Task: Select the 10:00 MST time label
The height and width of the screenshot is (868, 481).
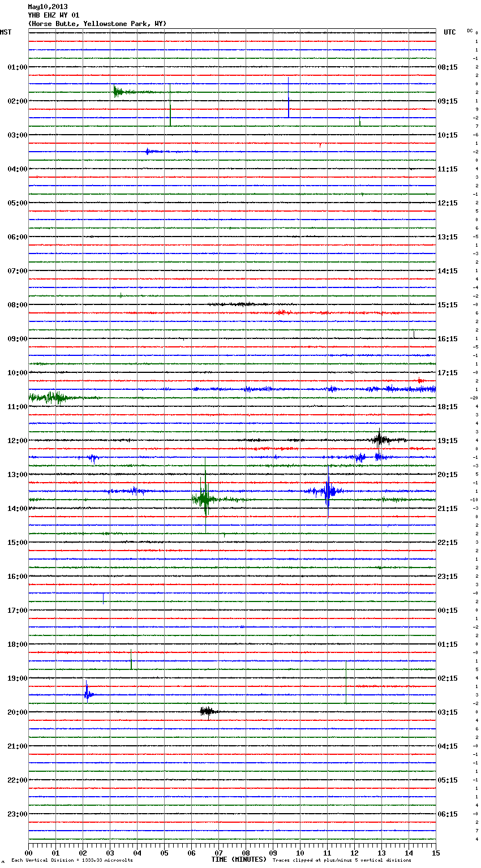Action: tap(18, 373)
